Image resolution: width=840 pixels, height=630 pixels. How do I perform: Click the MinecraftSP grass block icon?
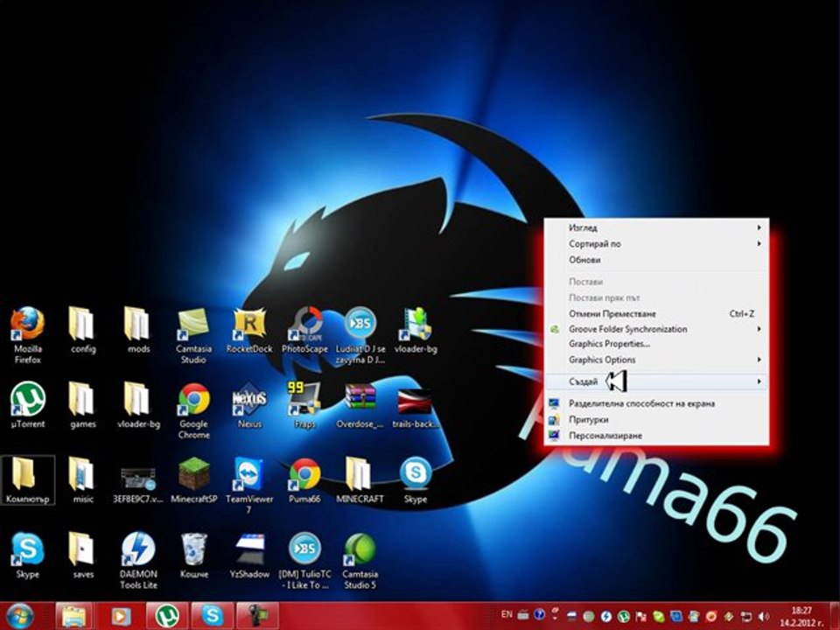point(193,479)
